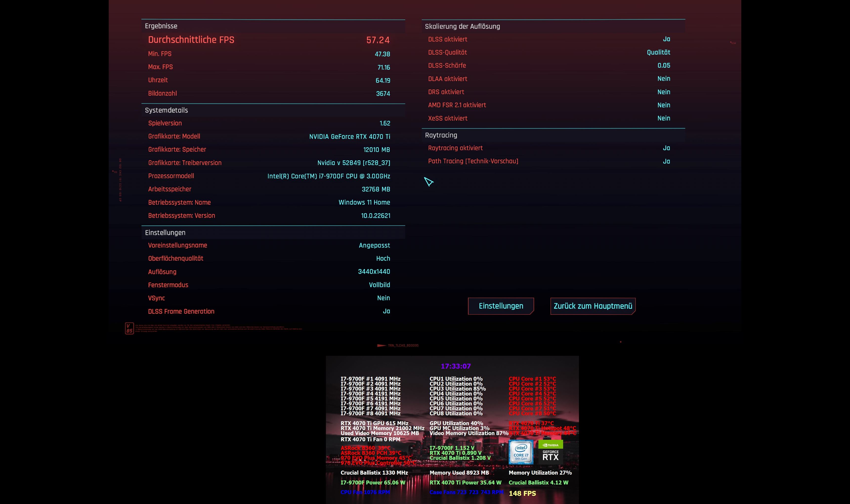850x504 pixels.
Task: Click Skalierung der Auflösung header
Action: click(x=463, y=26)
